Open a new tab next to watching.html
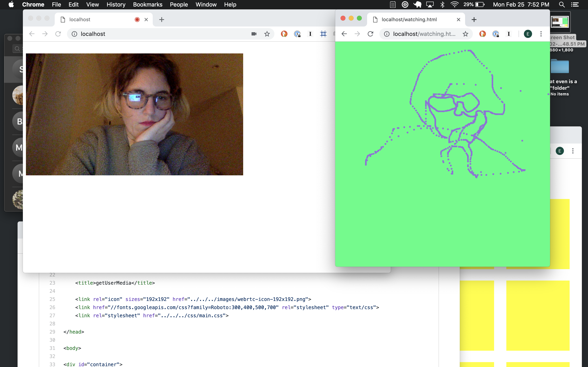This screenshot has width=588, height=367. click(474, 19)
